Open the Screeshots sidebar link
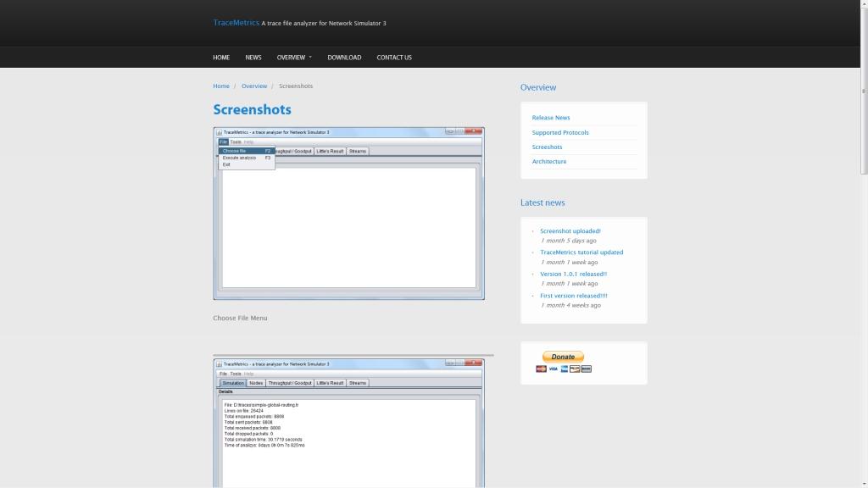Viewport: 868px width, 488px height. 547,147
